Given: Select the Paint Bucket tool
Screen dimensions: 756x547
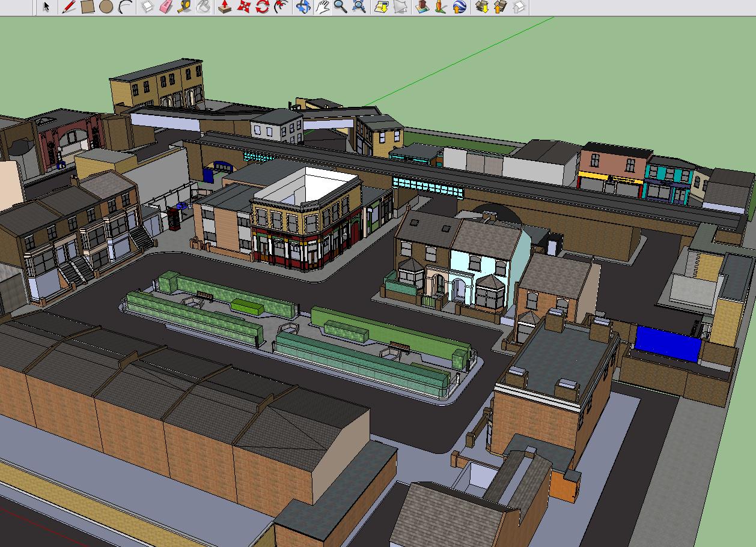Looking at the screenshot, I should tap(204, 7).
